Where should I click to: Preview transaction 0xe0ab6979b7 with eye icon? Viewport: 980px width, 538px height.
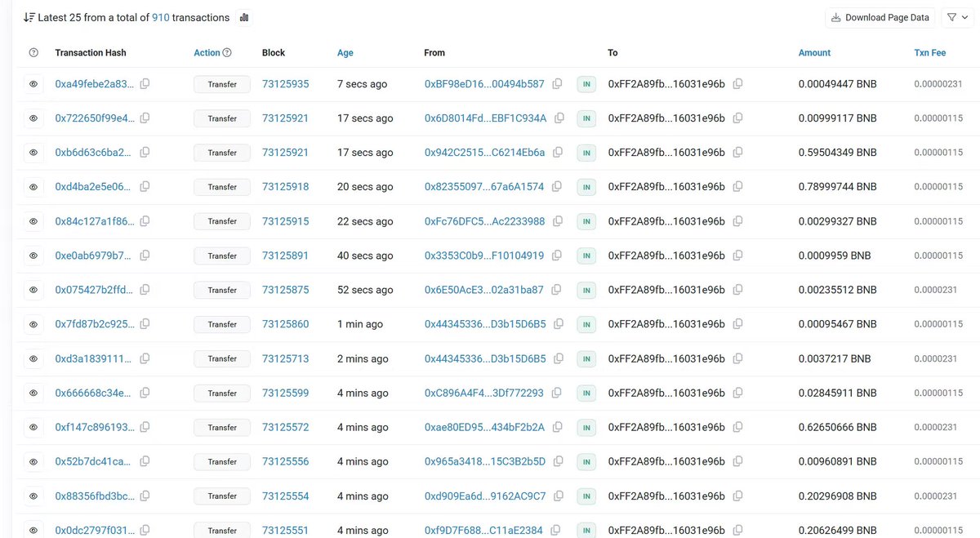click(x=33, y=256)
